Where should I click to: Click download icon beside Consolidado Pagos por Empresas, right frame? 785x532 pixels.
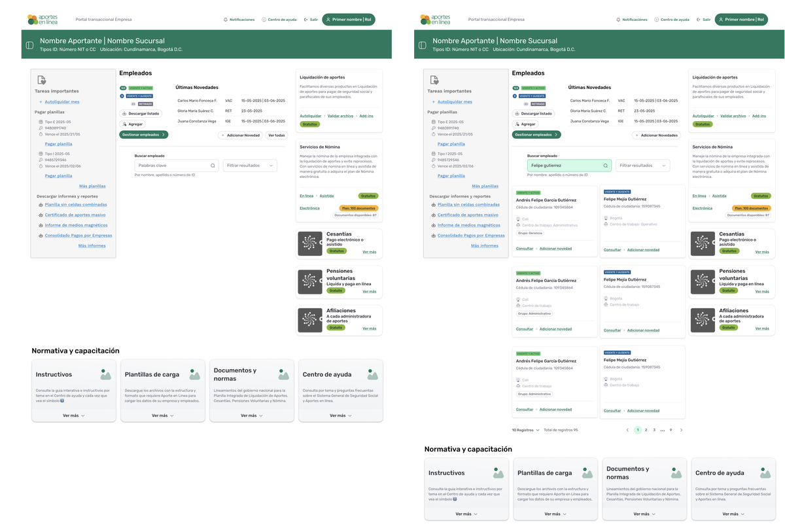click(x=433, y=236)
